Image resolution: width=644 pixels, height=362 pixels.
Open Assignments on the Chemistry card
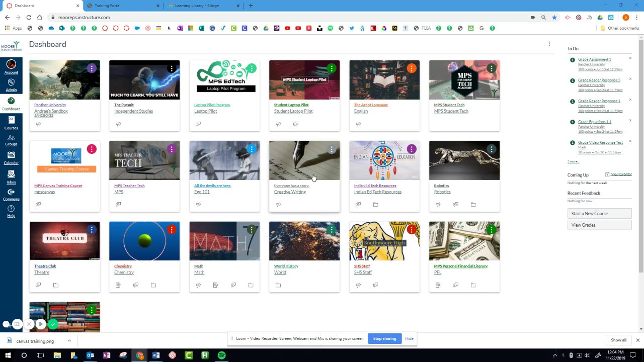tap(118, 285)
